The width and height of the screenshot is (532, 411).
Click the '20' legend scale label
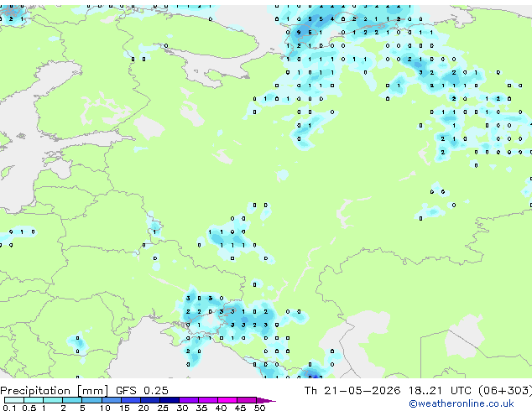143,408
